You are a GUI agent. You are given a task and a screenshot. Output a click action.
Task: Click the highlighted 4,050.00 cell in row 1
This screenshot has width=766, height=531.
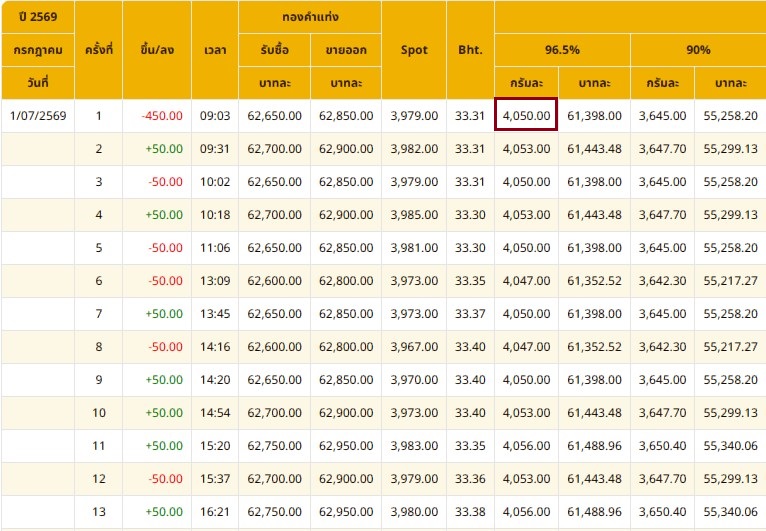526,115
